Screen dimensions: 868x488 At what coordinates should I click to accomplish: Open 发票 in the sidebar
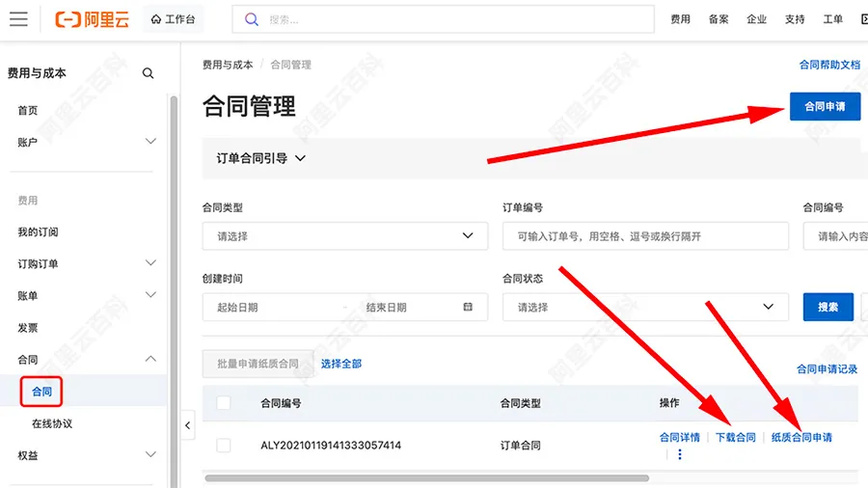click(x=28, y=328)
